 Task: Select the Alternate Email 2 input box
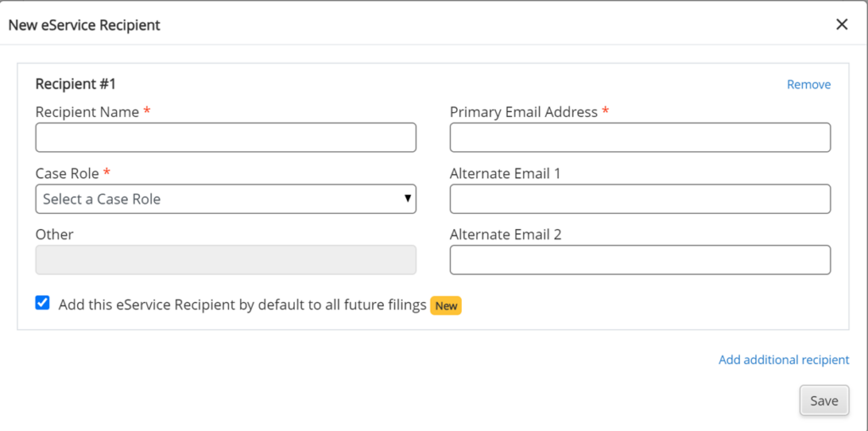pos(640,260)
